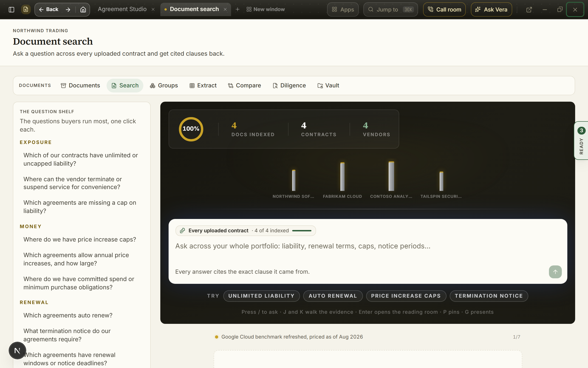Ask which agreements are missing a liability cap

(x=82, y=207)
